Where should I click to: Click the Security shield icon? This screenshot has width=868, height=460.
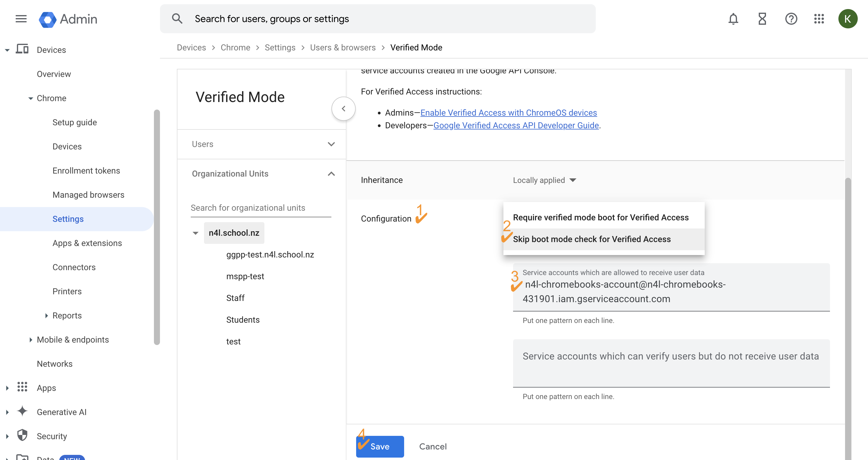pyautogui.click(x=22, y=435)
